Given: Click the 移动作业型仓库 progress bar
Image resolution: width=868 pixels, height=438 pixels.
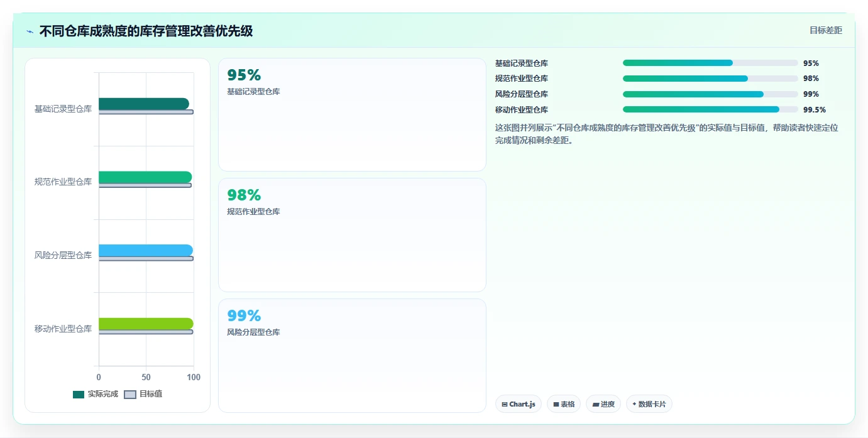Looking at the screenshot, I should click(710, 109).
